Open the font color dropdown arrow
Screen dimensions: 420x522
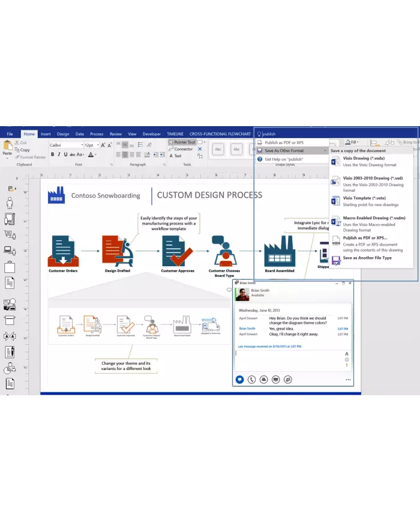pos(96,154)
